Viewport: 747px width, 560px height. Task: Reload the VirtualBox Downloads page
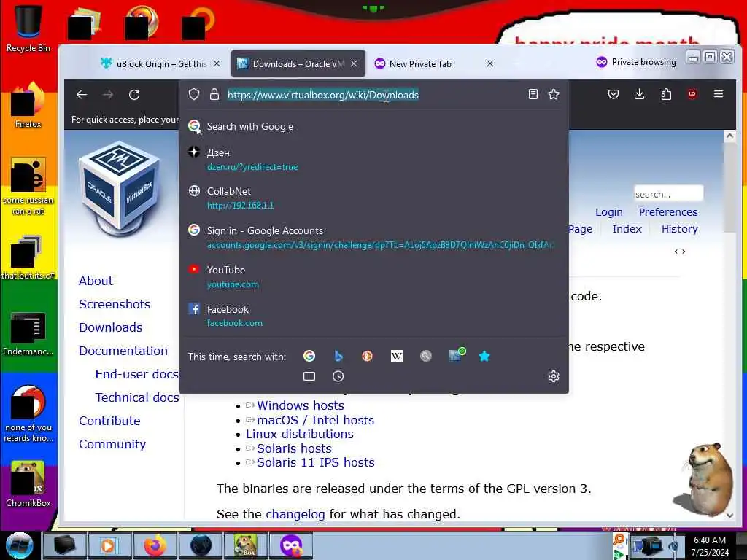134,95
